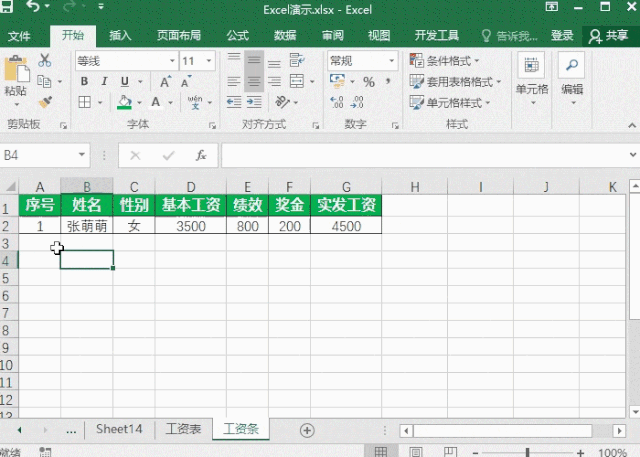Viewport: 640px width, 457px height.
Task: Click Insert Function fx button
Action: pyautogui.click(x=201, y=155)
